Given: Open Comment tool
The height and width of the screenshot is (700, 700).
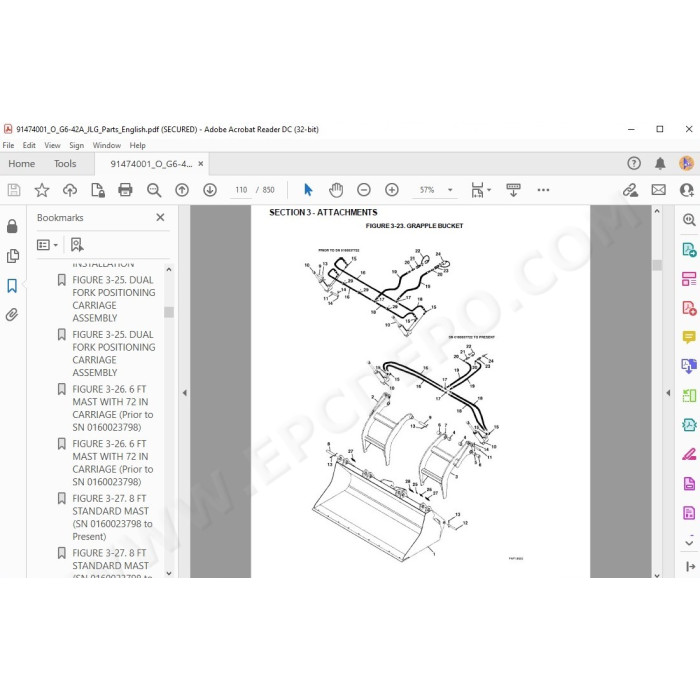Looking at the screenshot, I should click(x=689, y=337).
